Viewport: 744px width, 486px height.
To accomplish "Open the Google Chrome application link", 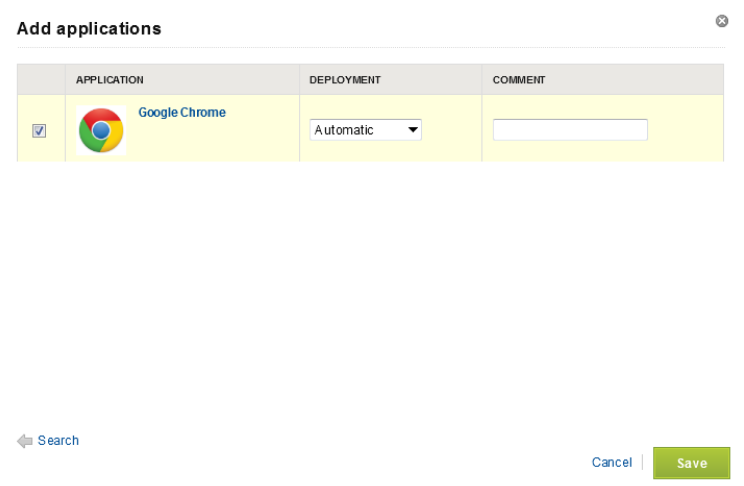I will click(x=182, y=113).
